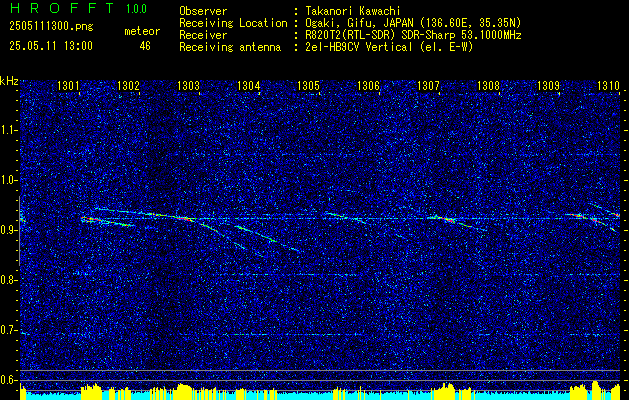Click the Receiver label
This screenshot has width=629, height=400.
203,35
